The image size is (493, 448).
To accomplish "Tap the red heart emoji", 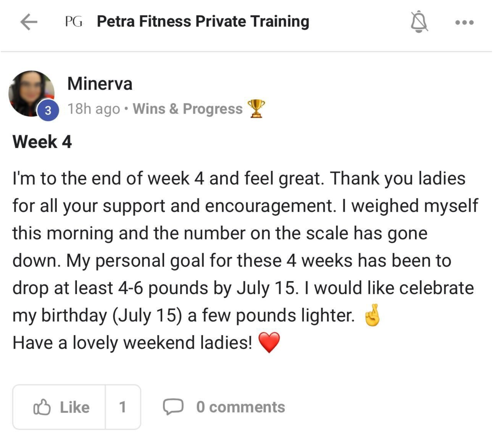I will pos(269,343).
